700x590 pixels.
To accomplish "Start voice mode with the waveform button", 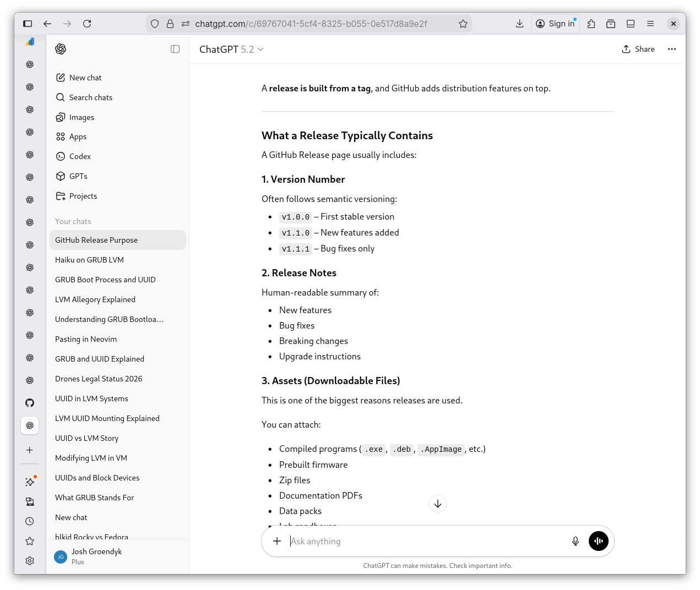I will pos(599,541).
